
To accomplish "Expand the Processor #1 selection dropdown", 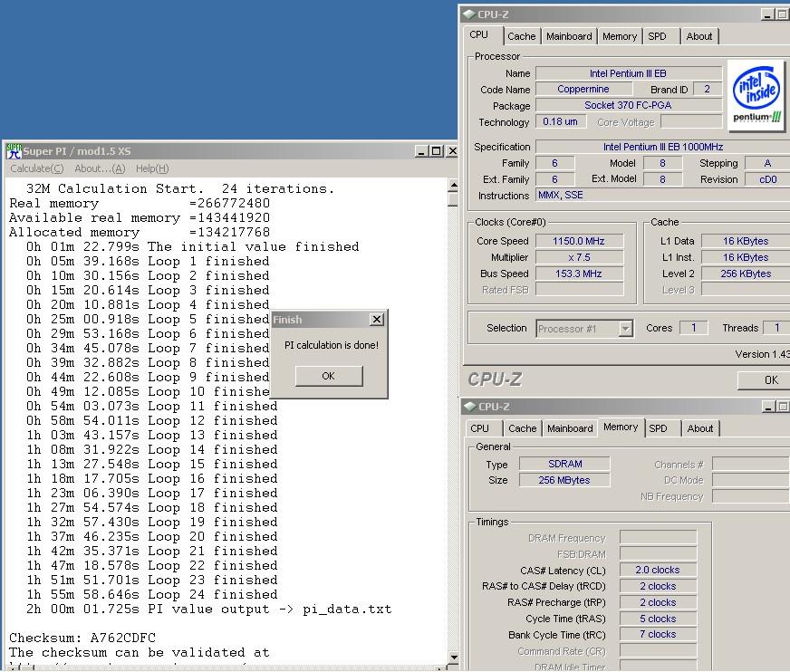I will pyautogui.click(x=625, y=329).
